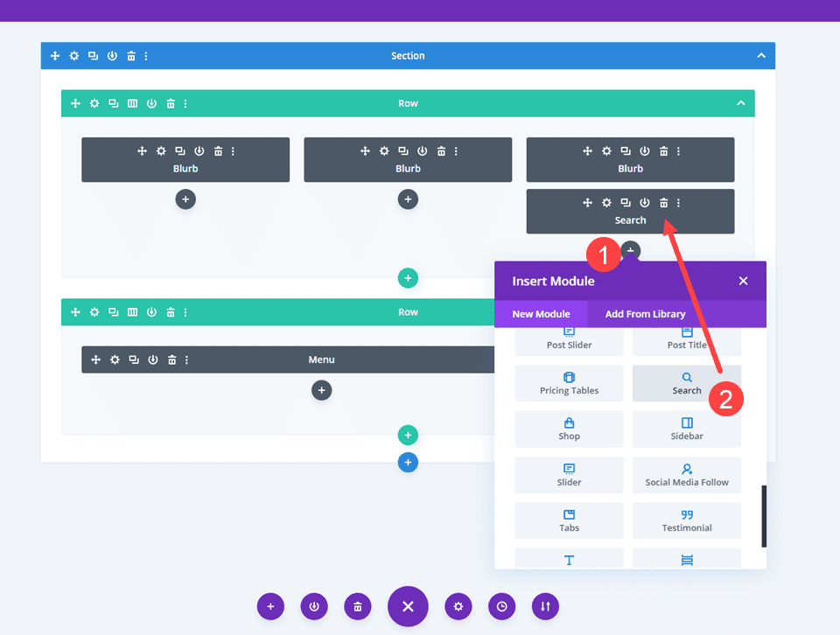Click the page settings gear in bottom toolbar
The image size is (840, 635).
pyautogui.click(x=458, y=606)
